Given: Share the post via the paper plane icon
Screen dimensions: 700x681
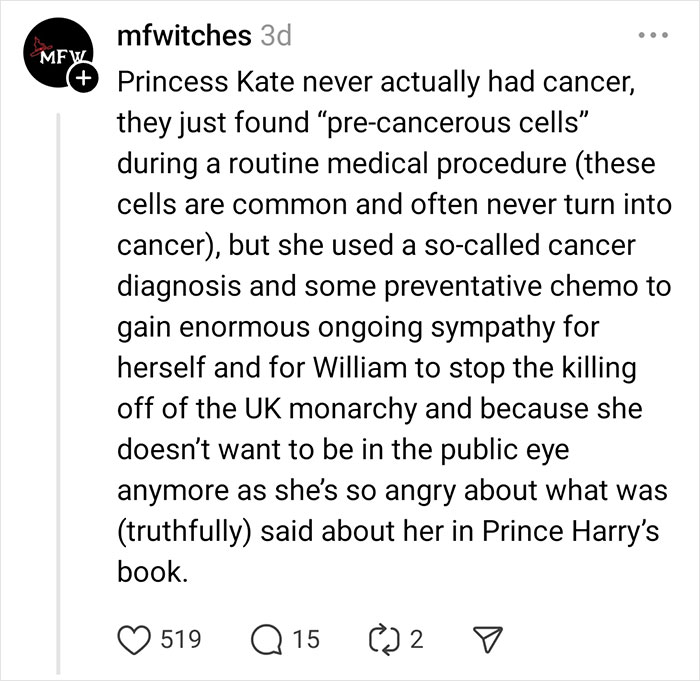Looking at the screenshot, I should click(x=488, y=639).
